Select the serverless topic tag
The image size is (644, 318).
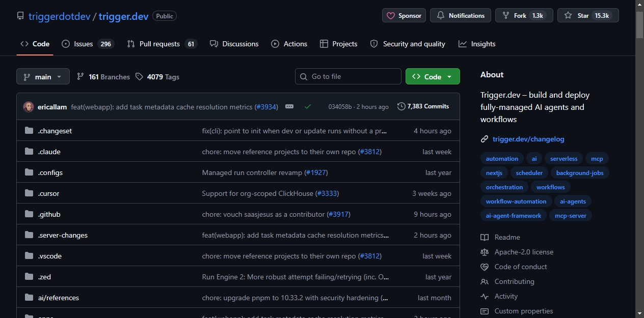(563, 159)
